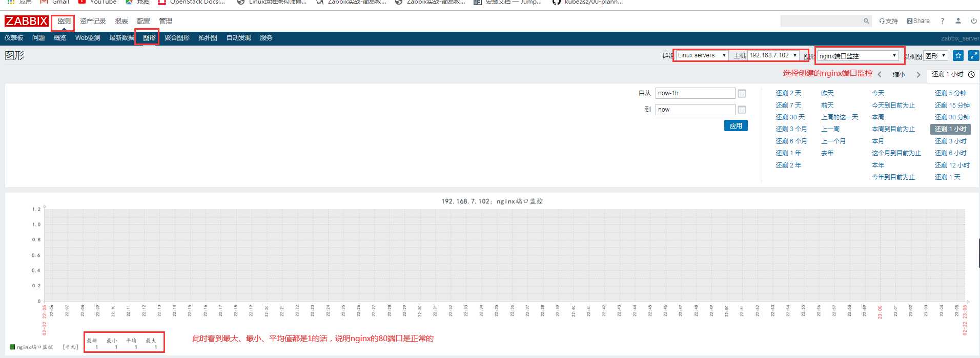Screen dimensions: 980x358
Task: Select time range 还剩 6 个月
Action: click(x=791, y=141)
